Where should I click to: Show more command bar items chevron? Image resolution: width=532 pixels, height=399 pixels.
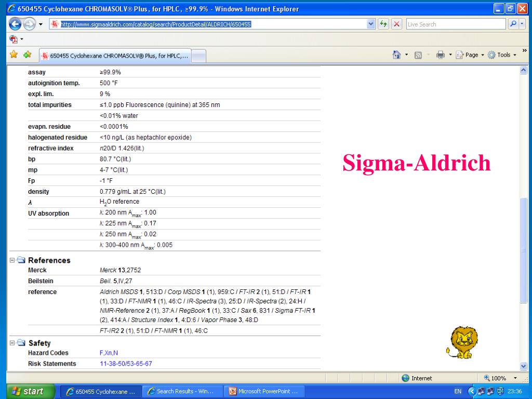[525, 51]
